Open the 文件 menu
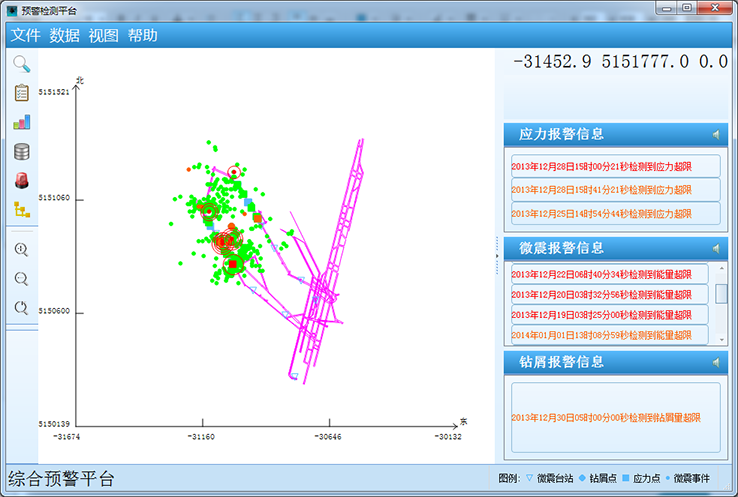738x497 pixels. click(26, 36)
